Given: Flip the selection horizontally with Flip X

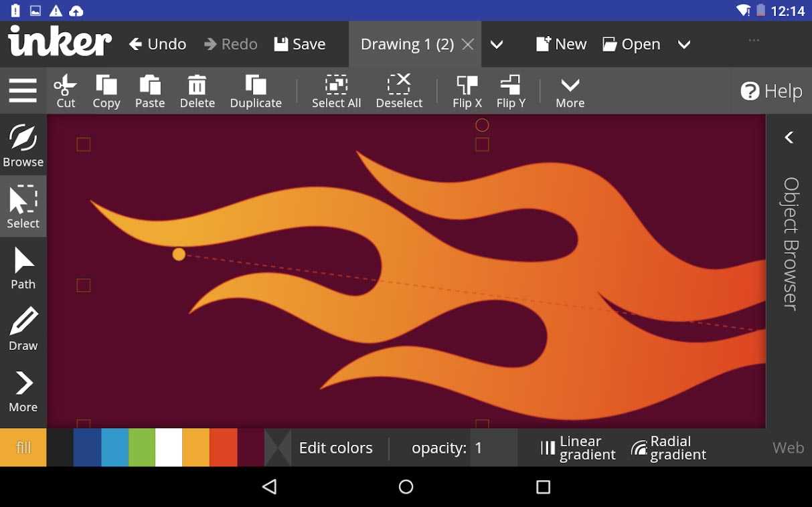Looking at the screenshot, I should [x=467, y=86].
